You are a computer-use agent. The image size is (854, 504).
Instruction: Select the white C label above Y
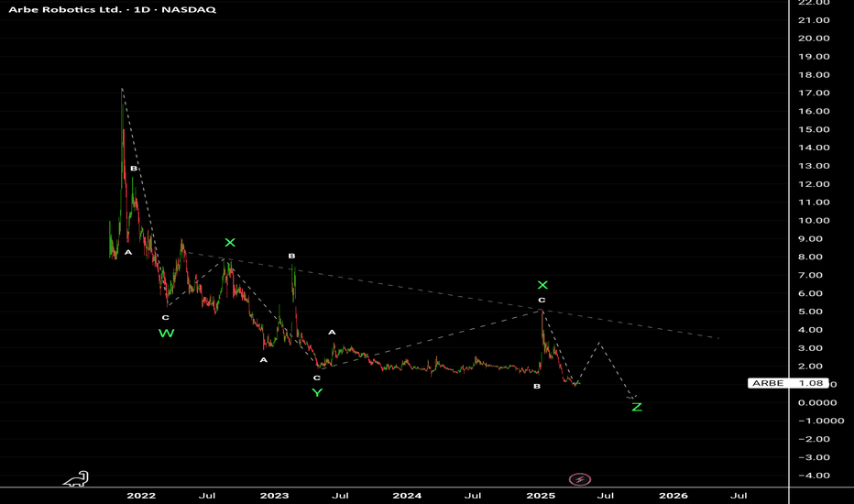pyautogui.click(x=317, y=378)
